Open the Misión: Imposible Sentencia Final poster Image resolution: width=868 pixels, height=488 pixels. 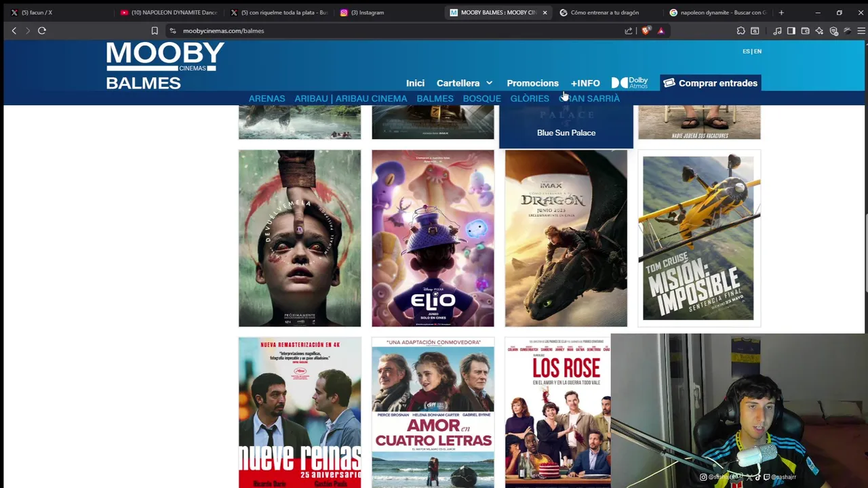pos(699,239)
